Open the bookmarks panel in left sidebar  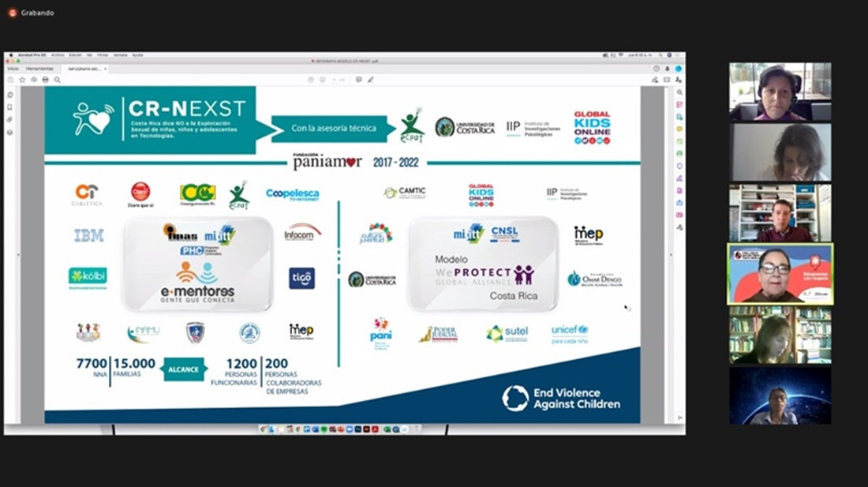tap(10, 107)
